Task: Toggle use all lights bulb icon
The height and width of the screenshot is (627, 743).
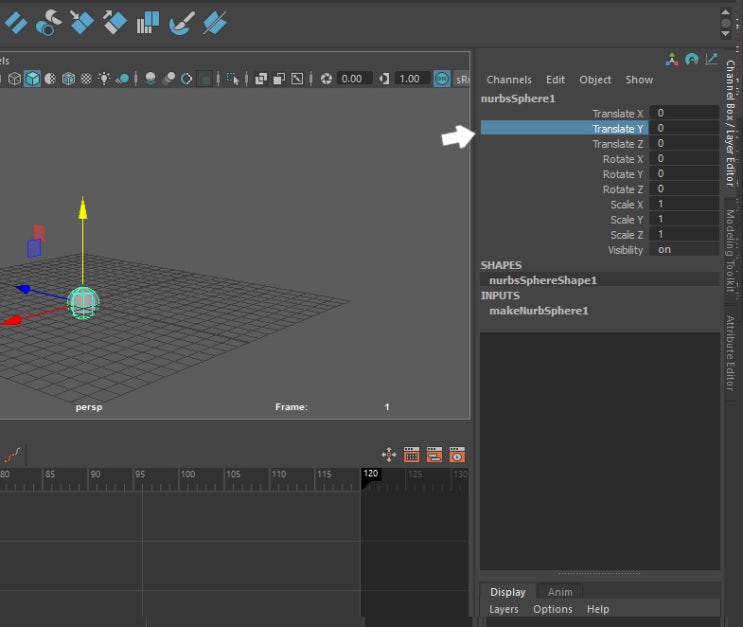Action: point(104,79)
